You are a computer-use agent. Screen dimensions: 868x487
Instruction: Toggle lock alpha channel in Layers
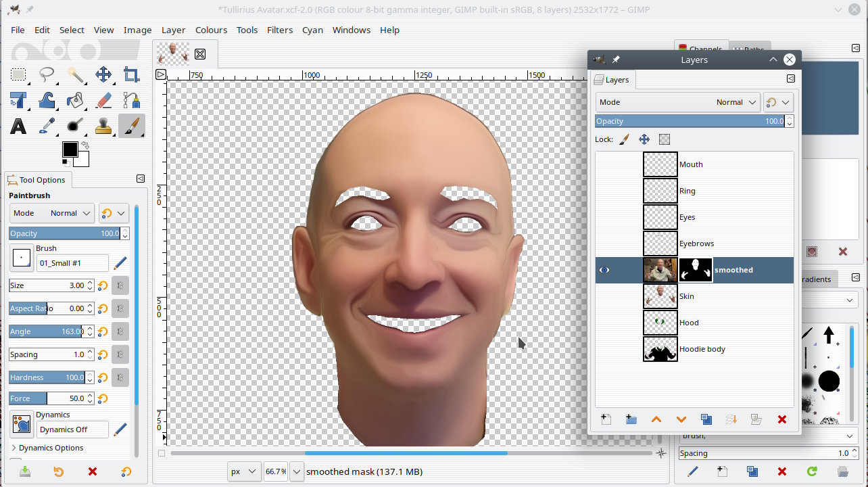pos(665,139)
